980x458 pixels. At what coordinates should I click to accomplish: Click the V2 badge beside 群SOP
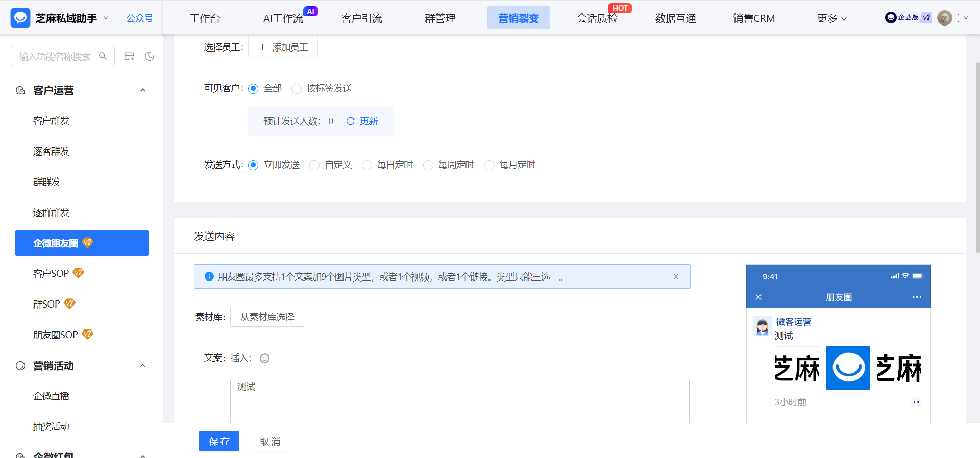pyautogui.click(x=69, y=303)
